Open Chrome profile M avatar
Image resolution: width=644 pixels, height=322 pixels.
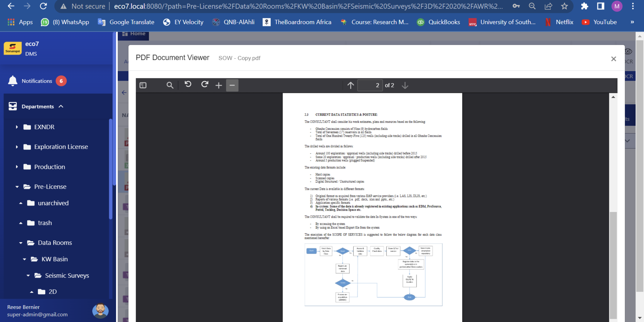pos(617,6)
